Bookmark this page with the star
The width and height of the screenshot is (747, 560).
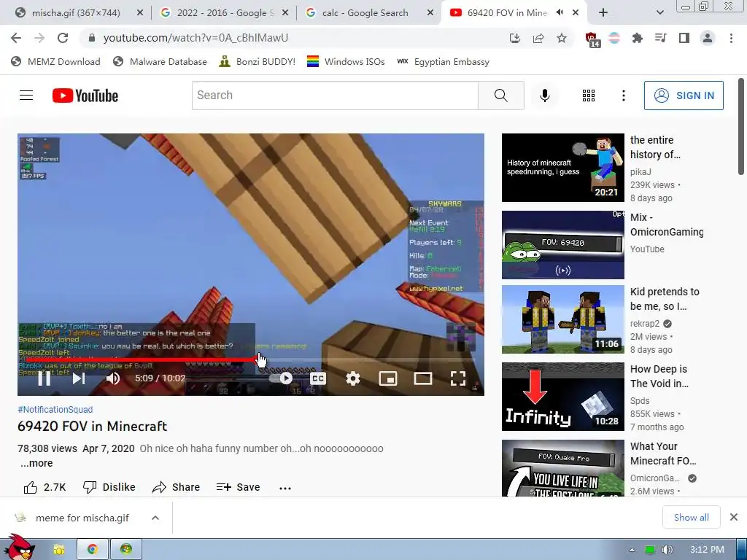point(562,38)
